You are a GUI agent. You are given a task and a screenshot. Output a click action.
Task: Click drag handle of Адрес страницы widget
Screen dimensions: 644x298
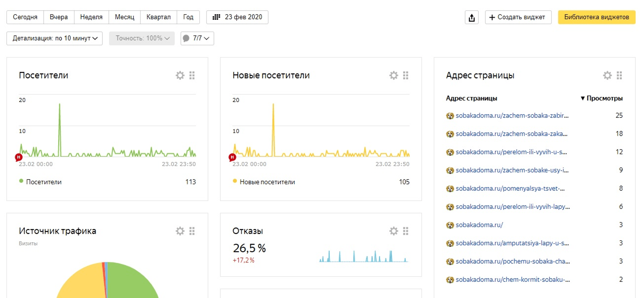[619, 75]
